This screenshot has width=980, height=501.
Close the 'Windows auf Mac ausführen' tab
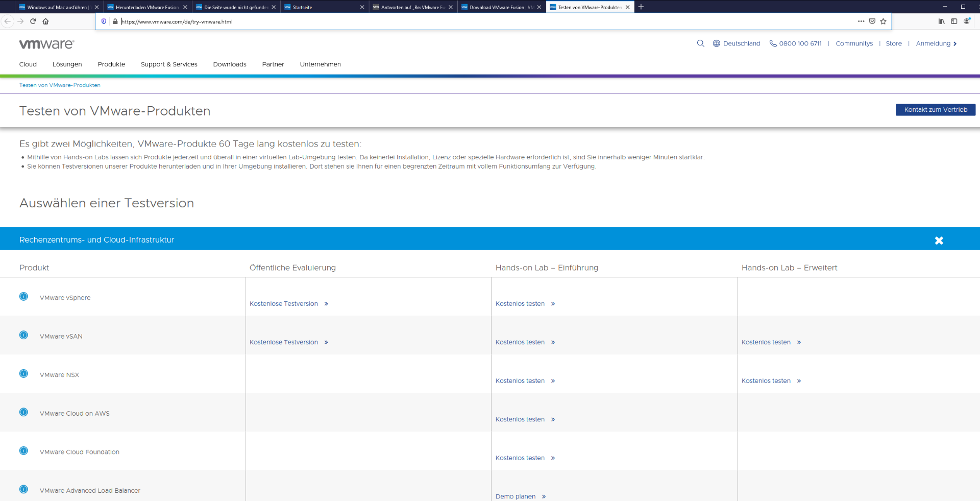pos(96,7)
